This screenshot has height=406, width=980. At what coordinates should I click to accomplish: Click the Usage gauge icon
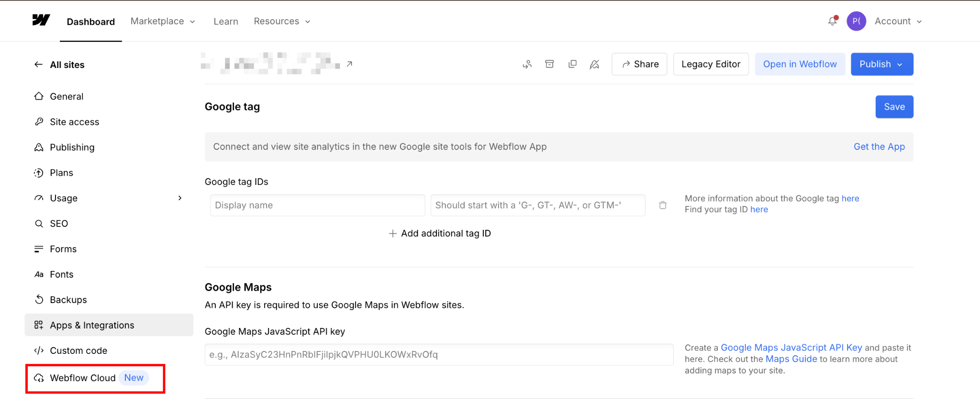pos(39,198)
